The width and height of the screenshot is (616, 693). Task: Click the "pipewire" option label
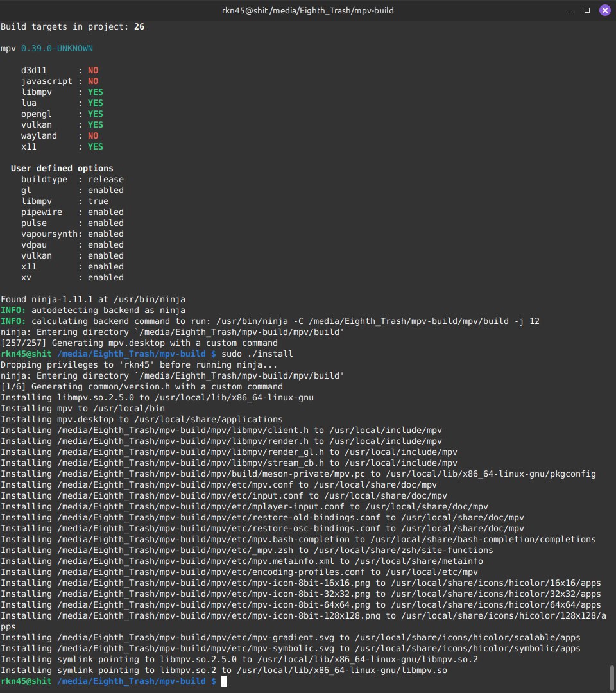[42, 212]
